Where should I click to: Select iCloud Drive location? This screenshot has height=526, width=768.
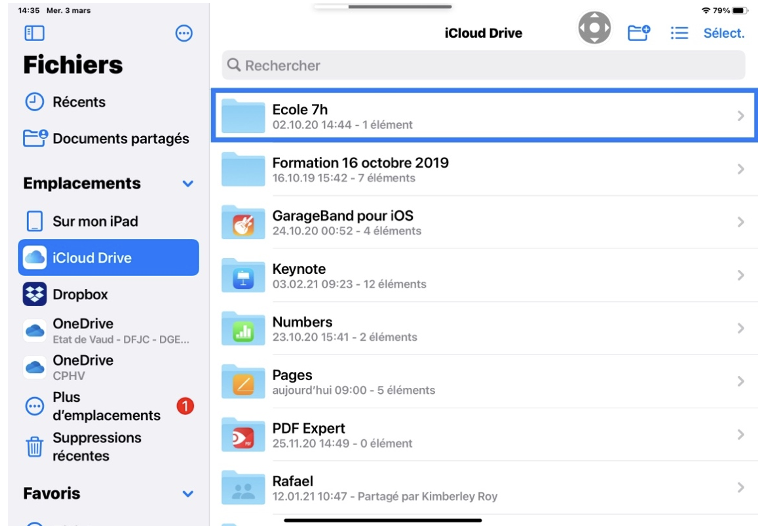coord(108,258)
